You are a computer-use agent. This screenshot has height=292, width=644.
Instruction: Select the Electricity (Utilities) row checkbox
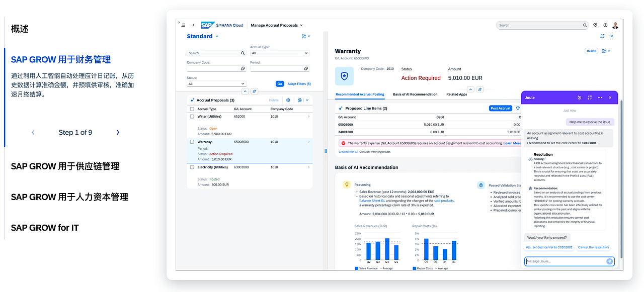tap(192, 167)
